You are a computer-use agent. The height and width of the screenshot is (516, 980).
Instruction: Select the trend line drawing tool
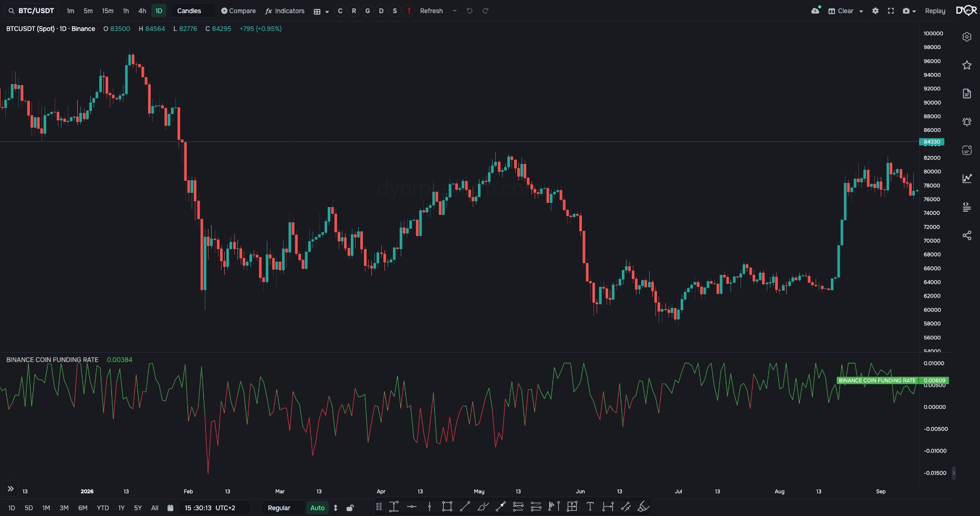coord(465,507)
